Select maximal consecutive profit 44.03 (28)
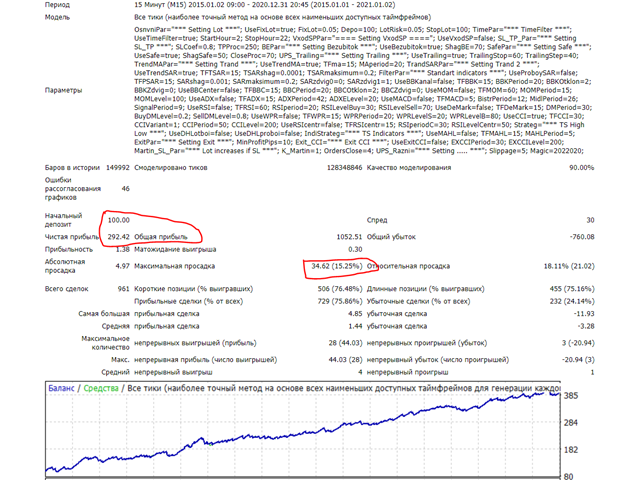Screen dimensions: 640x480 pos(345,360)
